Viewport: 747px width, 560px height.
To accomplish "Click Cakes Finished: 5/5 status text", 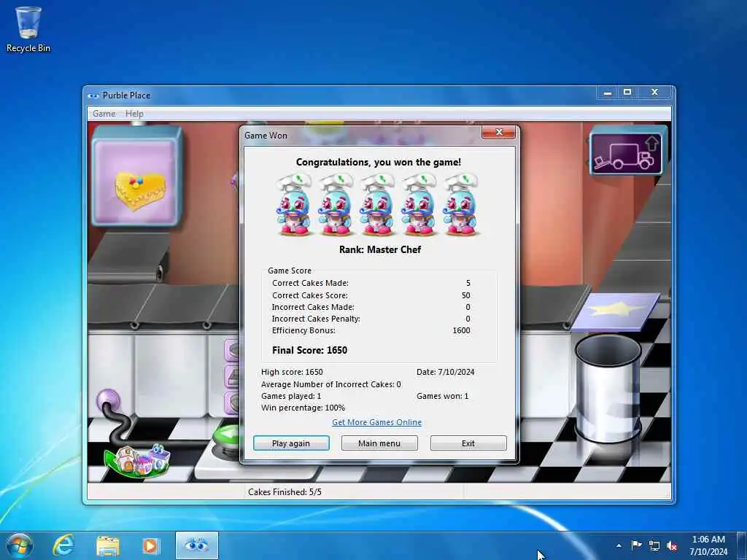I will click(285, 492).
